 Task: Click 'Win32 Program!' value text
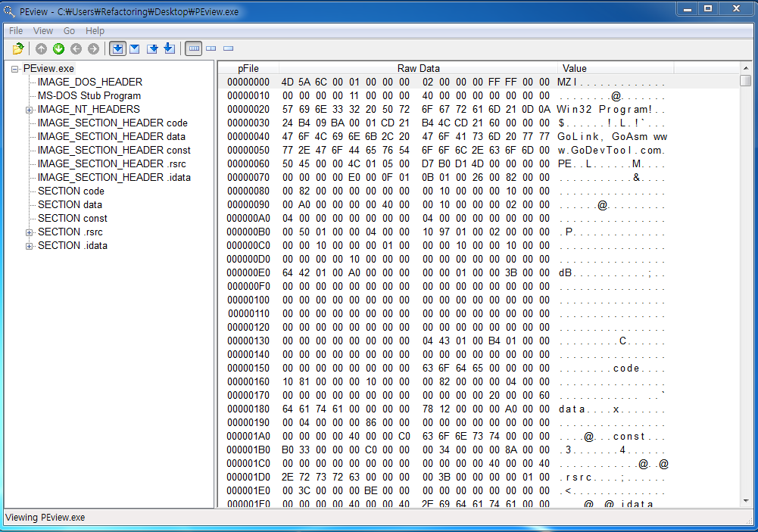[604, 109]
